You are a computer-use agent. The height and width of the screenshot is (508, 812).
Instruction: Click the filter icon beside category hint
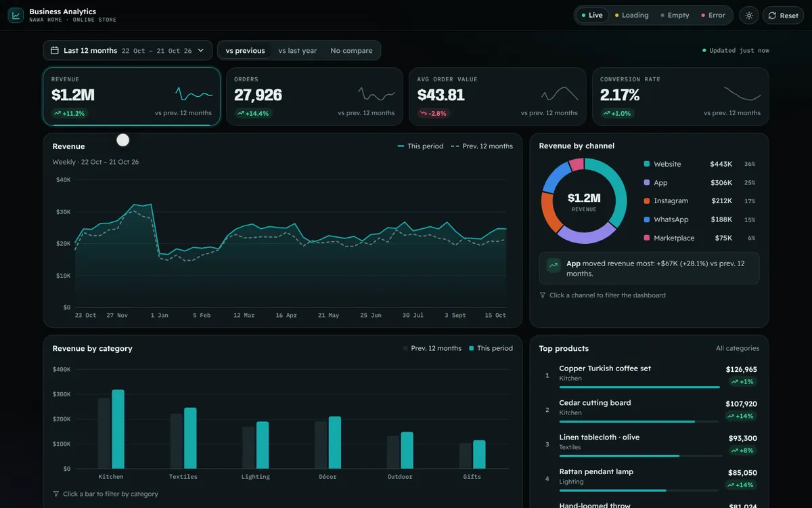pos(56,494)
